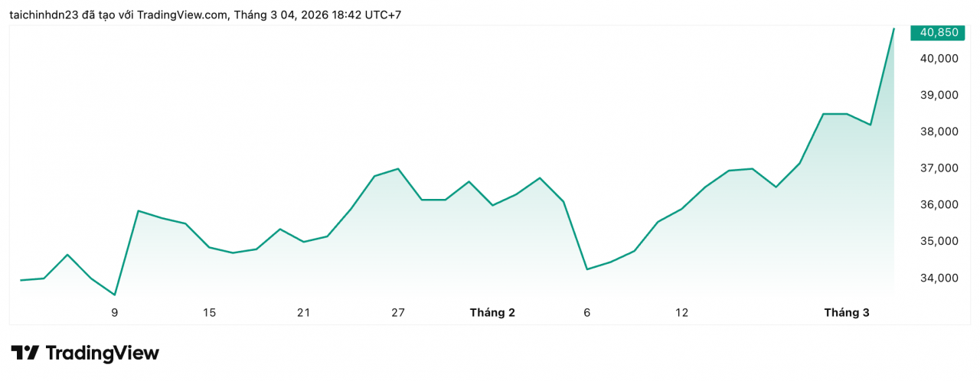Click the 35,000 price axis label

pos(937,241)
